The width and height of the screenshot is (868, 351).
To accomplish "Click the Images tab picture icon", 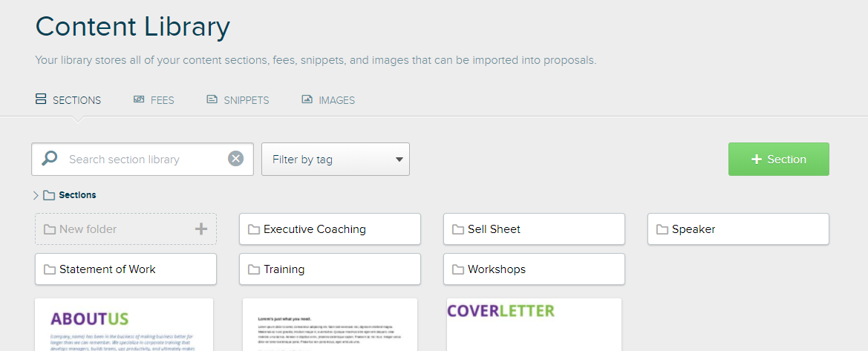I will click(x=307, y=99).
